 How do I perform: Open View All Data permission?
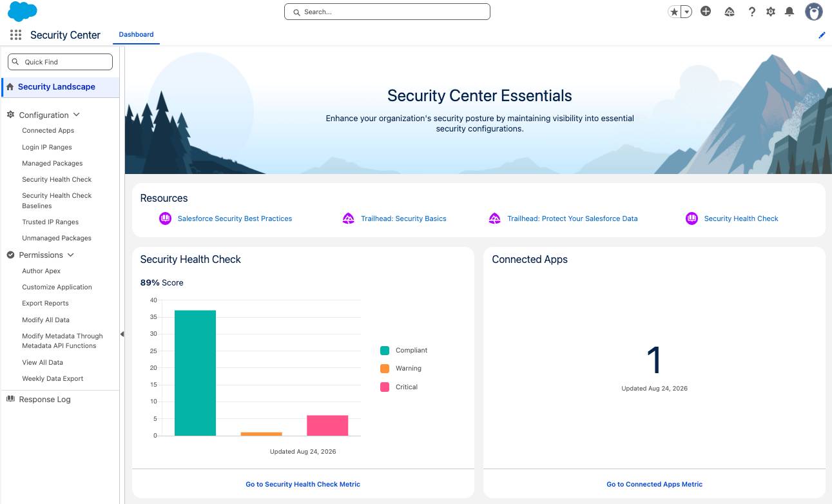click(x=43, y=363)
